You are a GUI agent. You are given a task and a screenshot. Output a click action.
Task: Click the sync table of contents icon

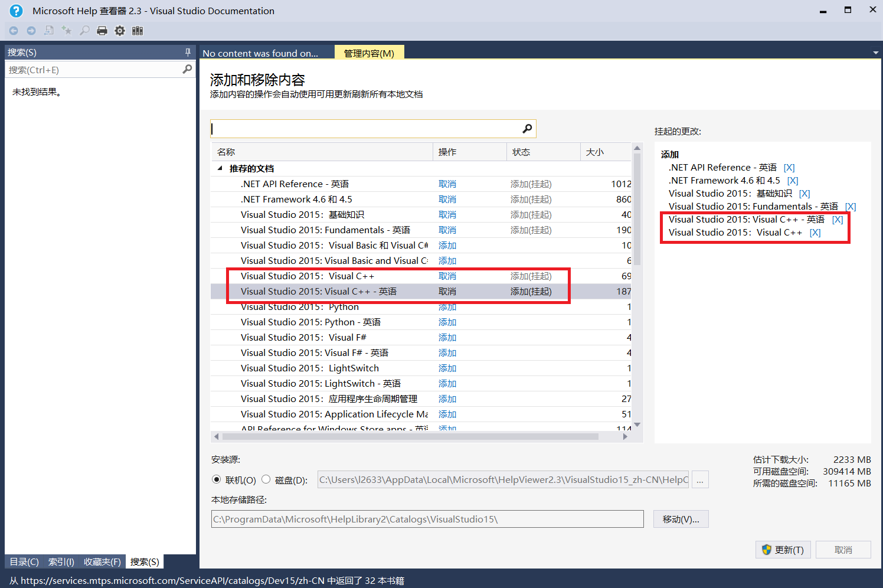49,31
